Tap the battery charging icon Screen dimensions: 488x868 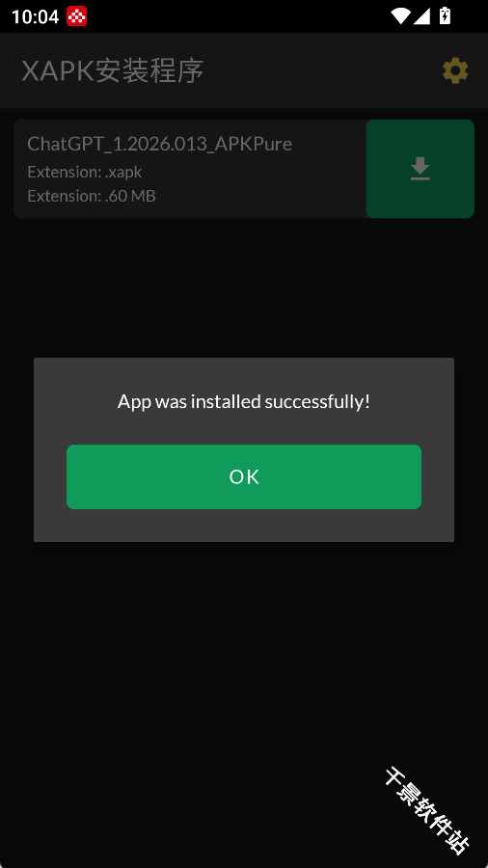click(x=445, y=15)
